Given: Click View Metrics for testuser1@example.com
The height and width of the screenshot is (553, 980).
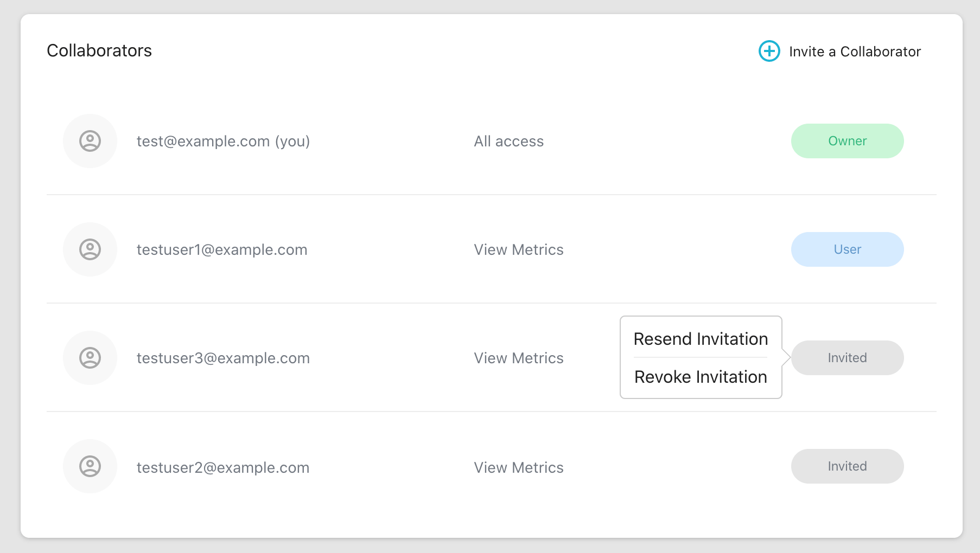Looking at the screenshot, I should point(518,249).
